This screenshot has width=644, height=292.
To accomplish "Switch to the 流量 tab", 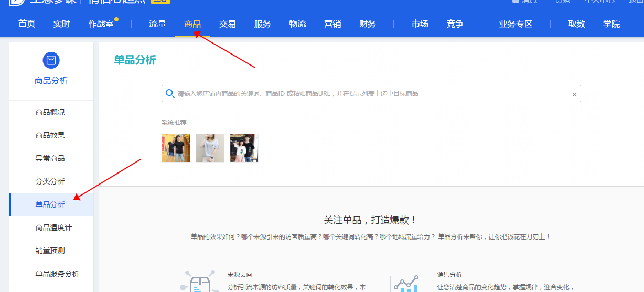I will coord(157,24).
